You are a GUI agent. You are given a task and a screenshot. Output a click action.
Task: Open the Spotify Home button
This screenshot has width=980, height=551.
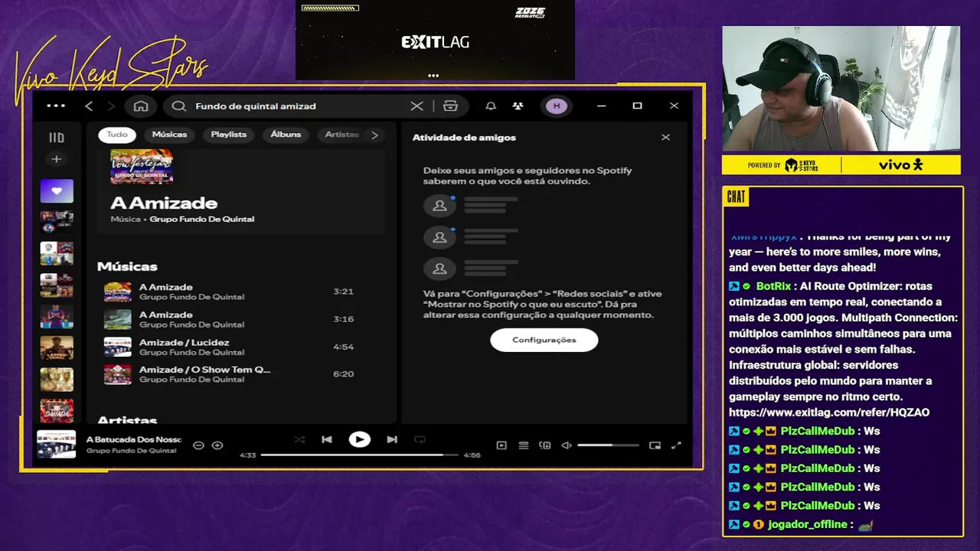(x=141, y=106)
